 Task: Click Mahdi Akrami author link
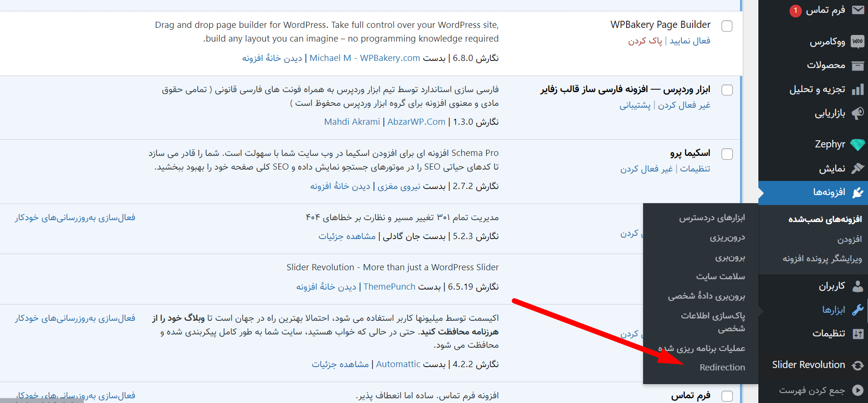coord(352,122)
